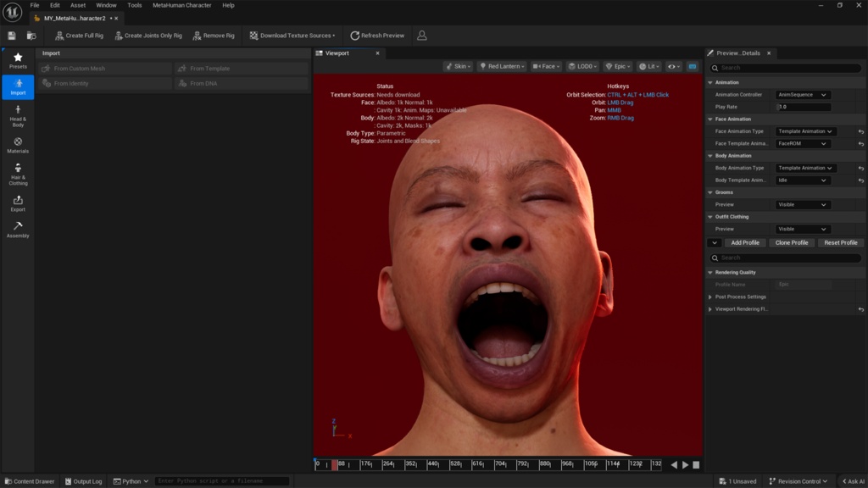The height and width of the screenshot is (488, 868).
Task: Select the Import sidebar tool
Action: tap(18, 87)
